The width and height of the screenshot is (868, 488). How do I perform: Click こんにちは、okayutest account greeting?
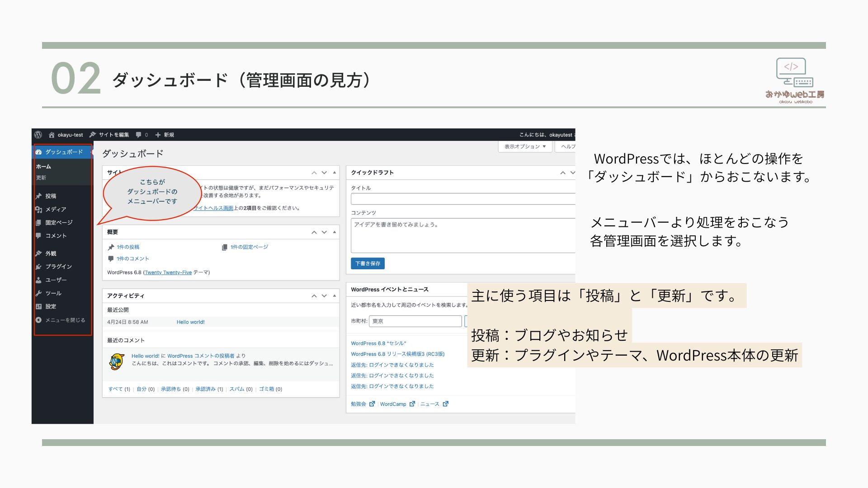tap(547, 135)
